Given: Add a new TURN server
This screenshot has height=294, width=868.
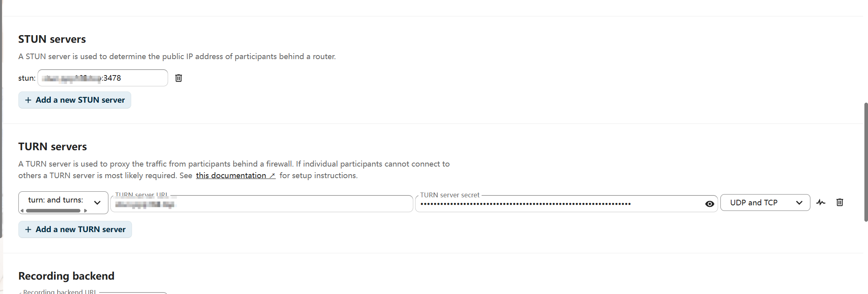Looking at the screenshot, I should (75, 229).
